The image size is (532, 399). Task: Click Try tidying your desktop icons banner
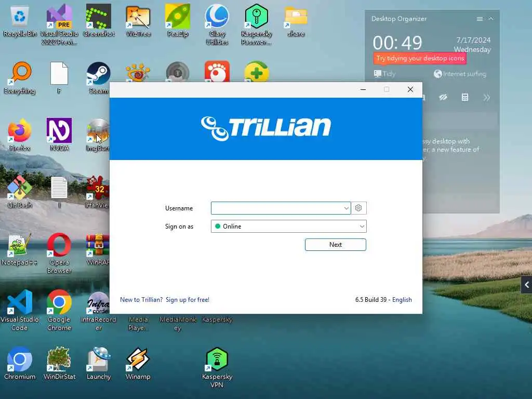tap(420, 58)
